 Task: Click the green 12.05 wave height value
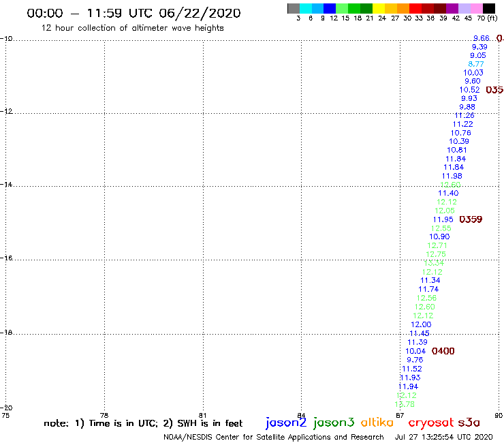click(445, 211)
